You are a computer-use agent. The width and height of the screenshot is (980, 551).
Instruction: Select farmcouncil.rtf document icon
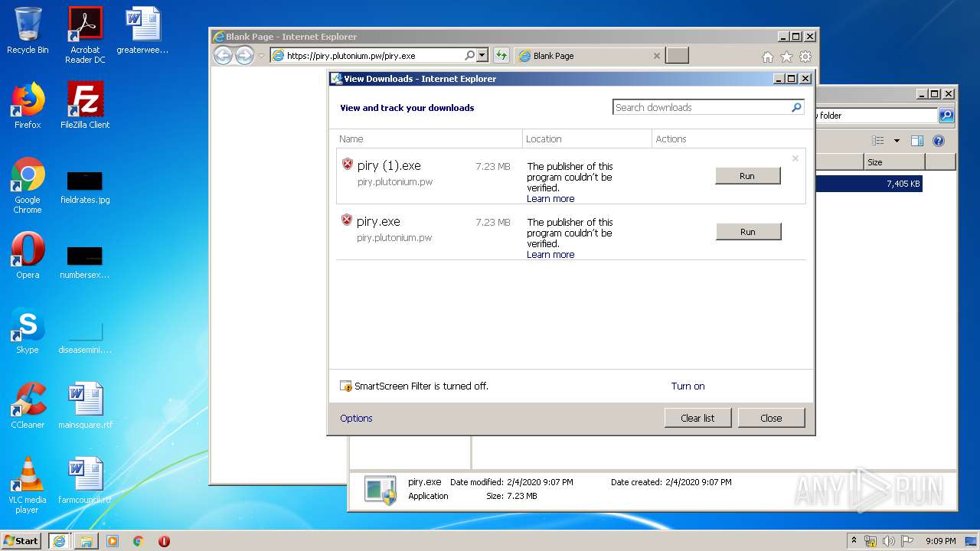tap(85, 481)
